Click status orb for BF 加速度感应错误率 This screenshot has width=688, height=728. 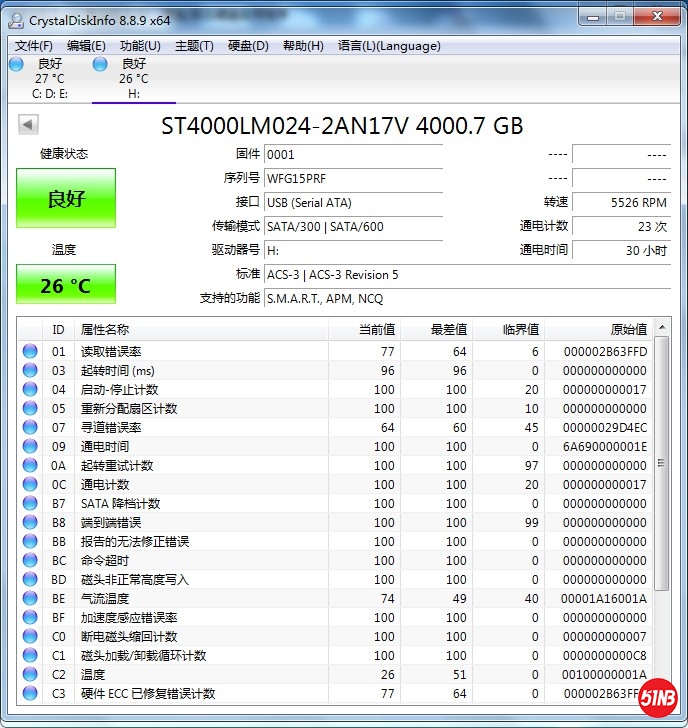(30, 618)
